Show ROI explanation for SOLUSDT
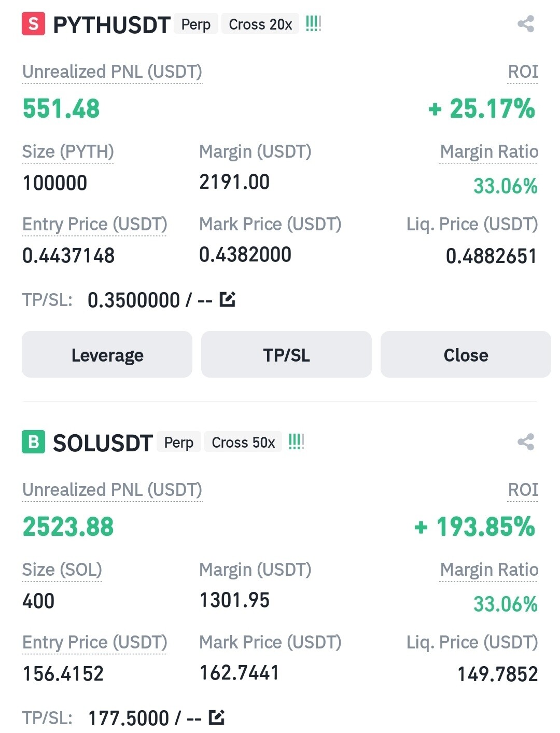 click(523, 490)
